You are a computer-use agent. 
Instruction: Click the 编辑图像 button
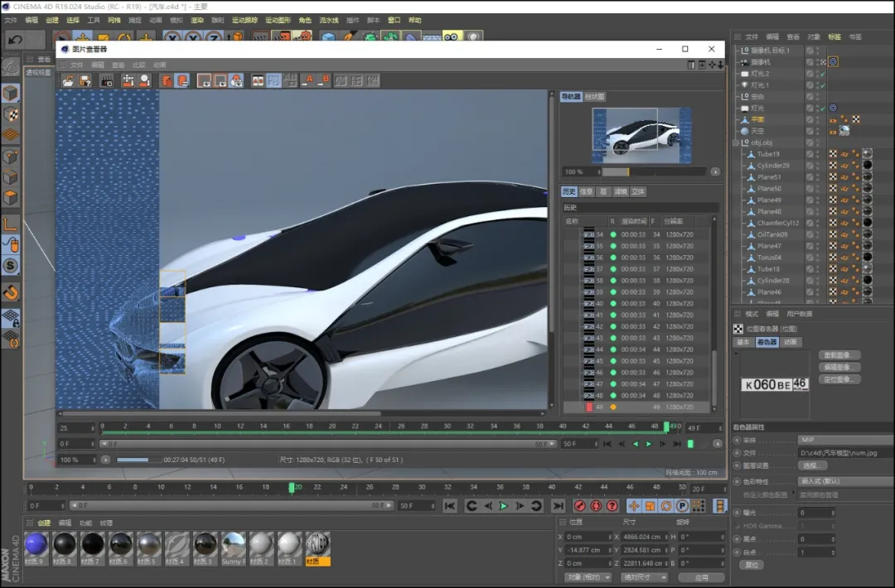tap(839, 367)
